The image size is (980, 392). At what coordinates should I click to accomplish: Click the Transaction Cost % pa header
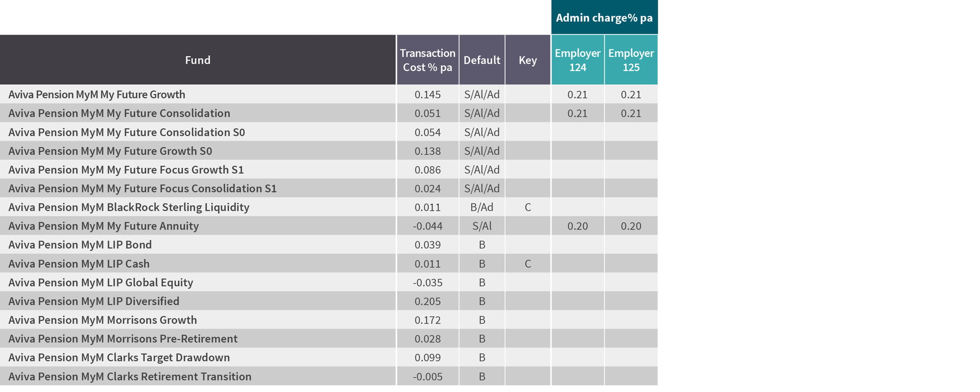coord(428,60)
